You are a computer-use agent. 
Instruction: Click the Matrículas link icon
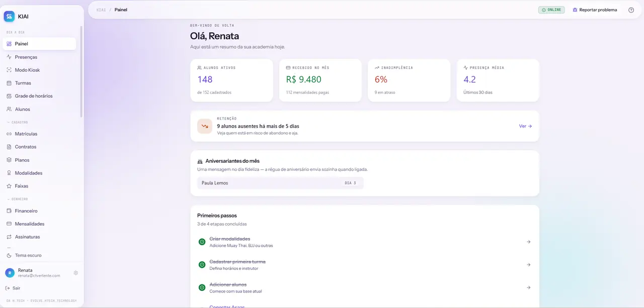[9, 134]
